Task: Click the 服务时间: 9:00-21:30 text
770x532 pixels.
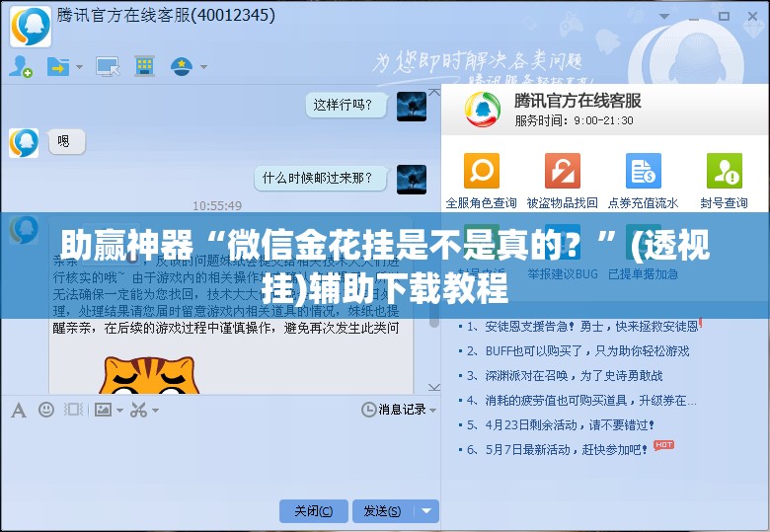Action: click(575, 120)
